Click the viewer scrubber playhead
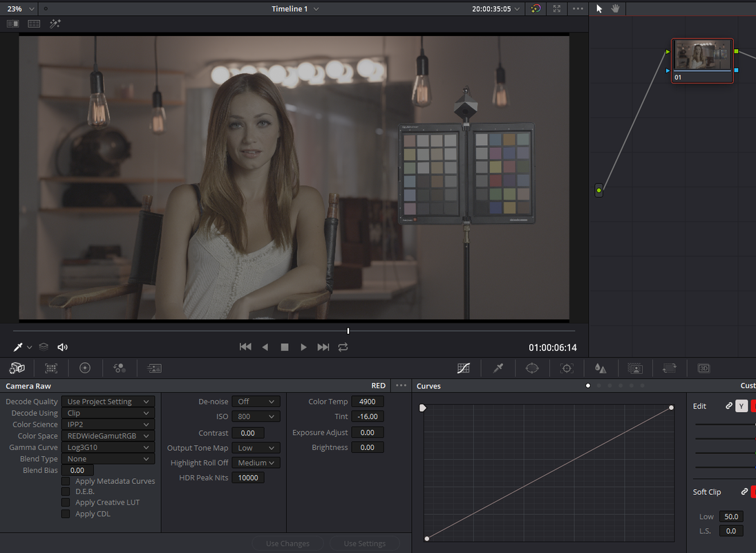The image size is (756, 553). (348, 330)
